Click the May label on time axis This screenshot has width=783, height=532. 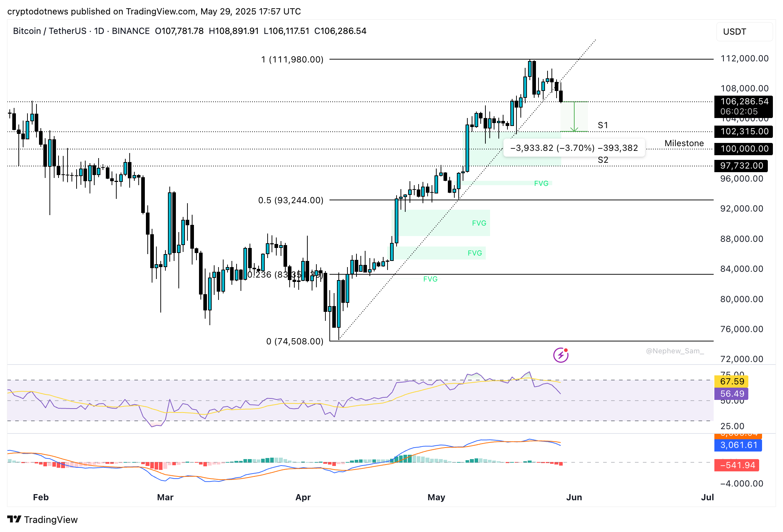tap(436, 497)
